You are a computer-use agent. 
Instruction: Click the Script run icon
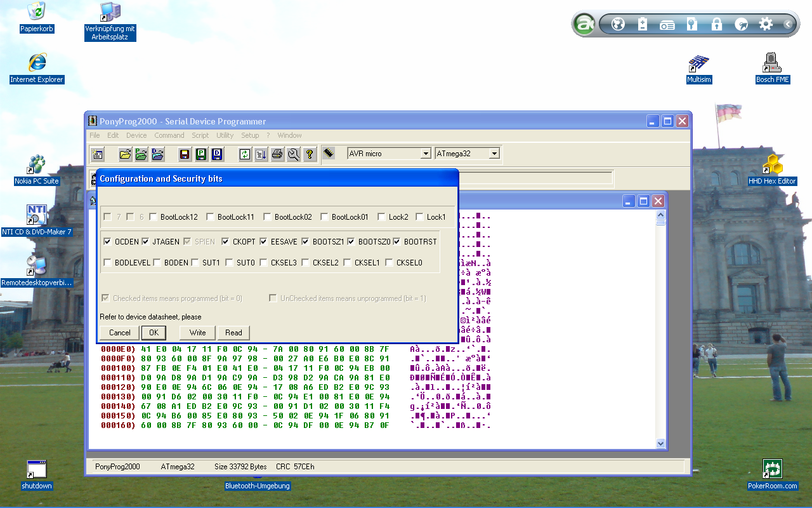pos(261,154)
